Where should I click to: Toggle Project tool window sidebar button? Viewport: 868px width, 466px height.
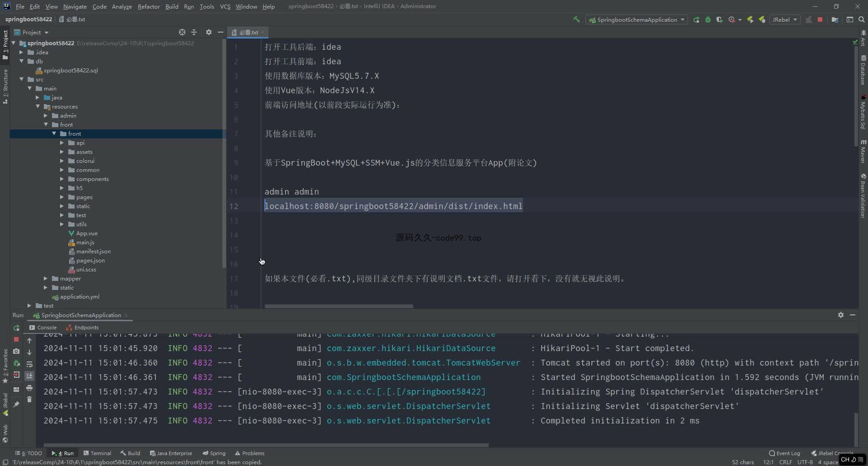pos(5,44)
